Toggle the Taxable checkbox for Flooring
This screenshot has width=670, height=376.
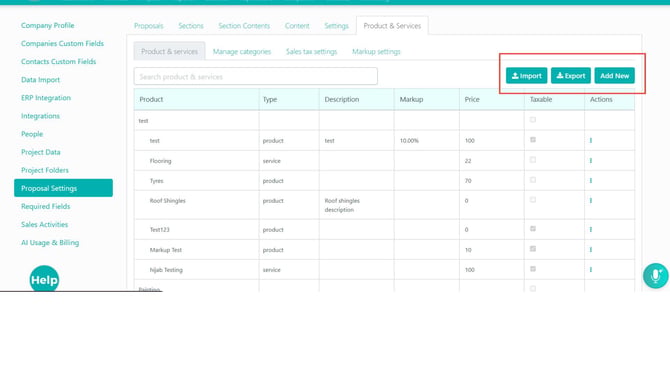(533, 160)
